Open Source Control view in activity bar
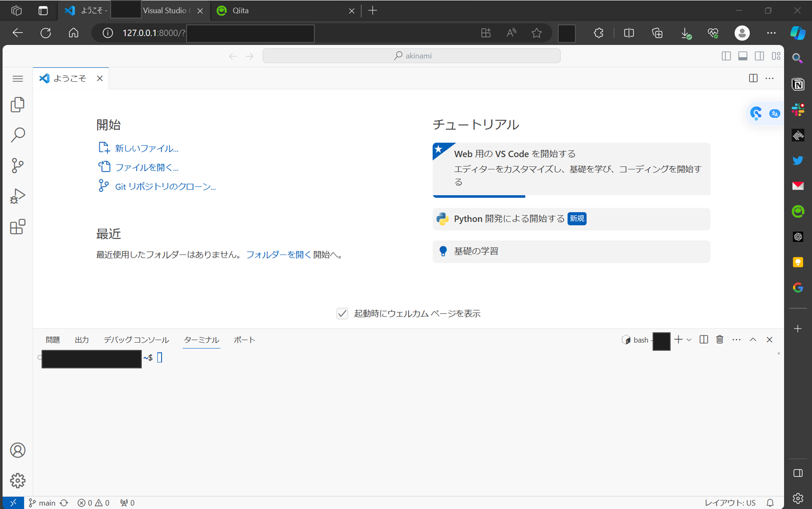The height and width of the screenshot is (509, 812). pos(18,165)
